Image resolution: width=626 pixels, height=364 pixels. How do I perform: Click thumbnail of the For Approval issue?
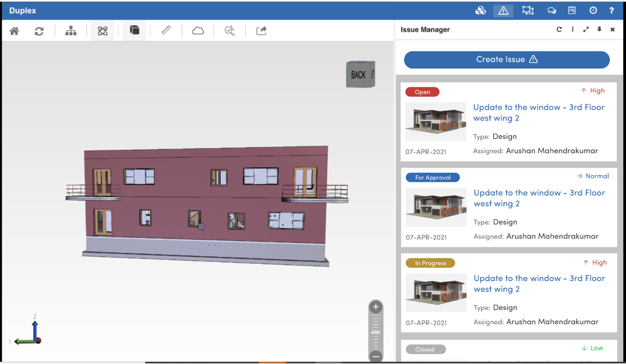436,207
